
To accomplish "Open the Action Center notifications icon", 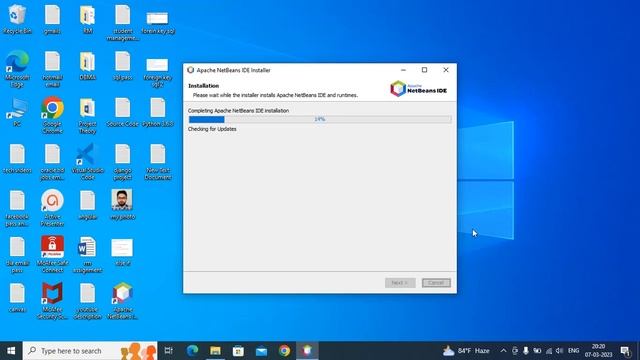I will point(625,351).
